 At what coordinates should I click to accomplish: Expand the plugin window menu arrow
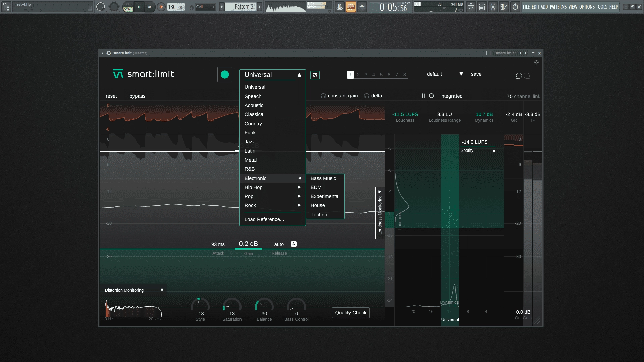102,53
